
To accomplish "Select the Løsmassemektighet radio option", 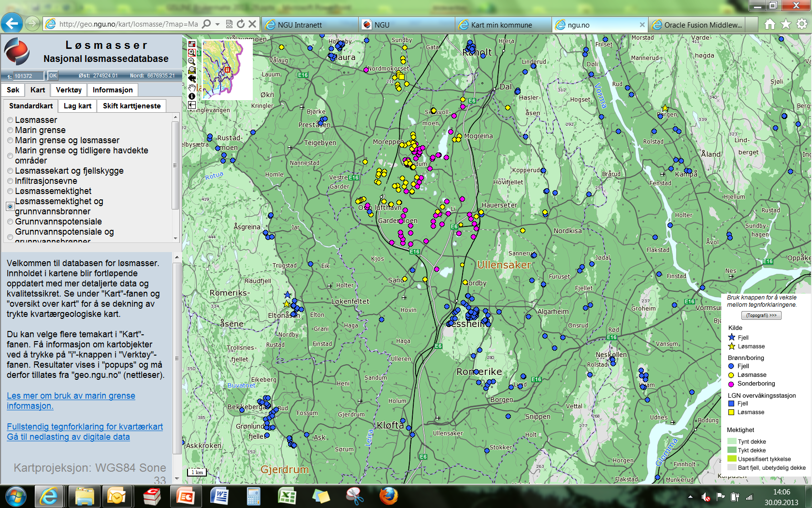I will [10, 191].
